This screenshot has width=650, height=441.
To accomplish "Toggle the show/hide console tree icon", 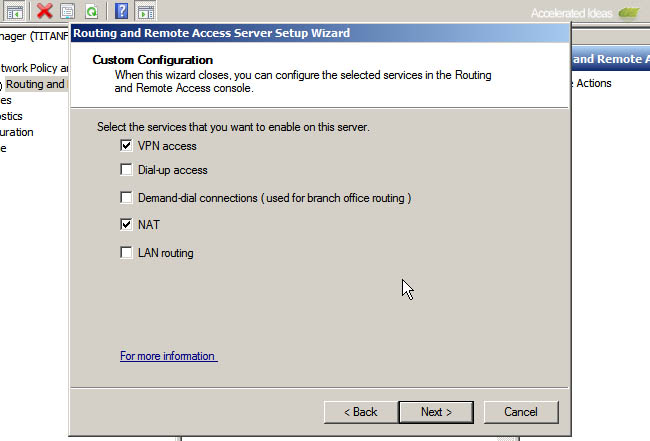I will point(15,12).
